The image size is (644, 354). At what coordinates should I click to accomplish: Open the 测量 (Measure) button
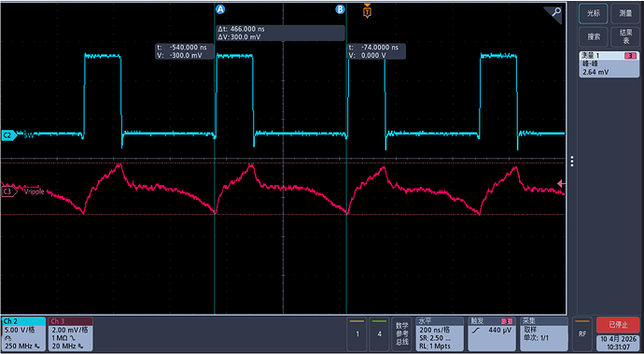[x=625, y=14]
